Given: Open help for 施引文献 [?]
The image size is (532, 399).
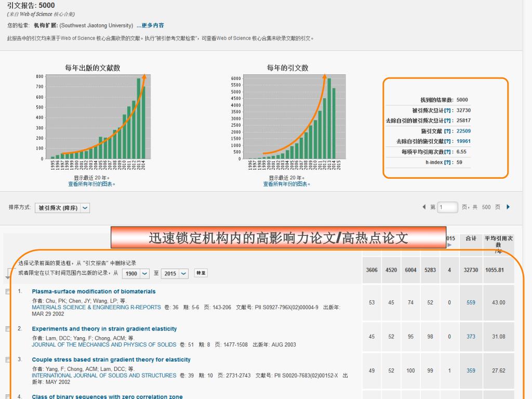Looking at the screenshot, I should tap(448, 131).
